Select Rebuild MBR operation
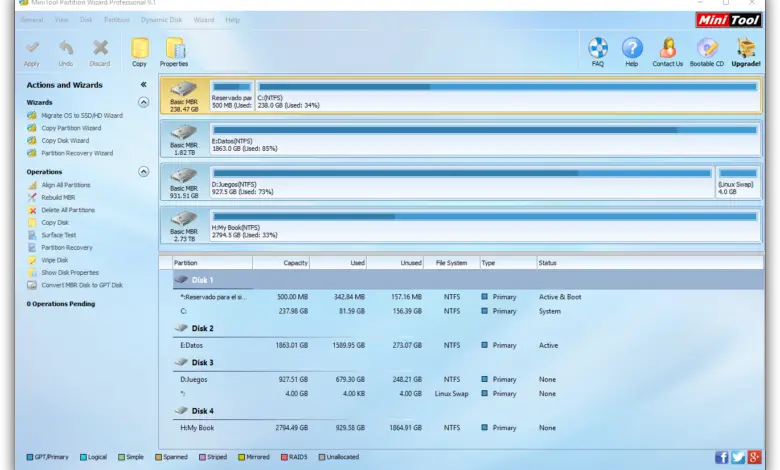 pyautogui.click(x=58, y=197)
